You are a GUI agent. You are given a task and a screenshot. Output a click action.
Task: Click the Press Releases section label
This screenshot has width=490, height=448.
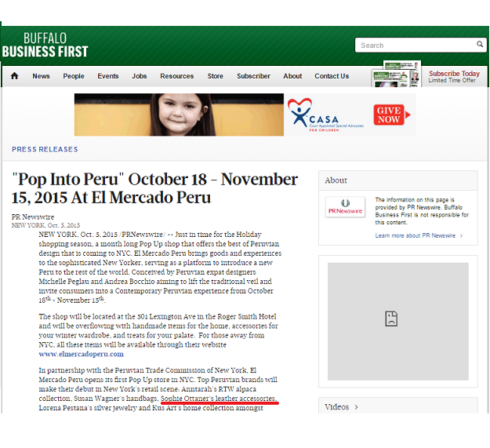tap(45, 149)
